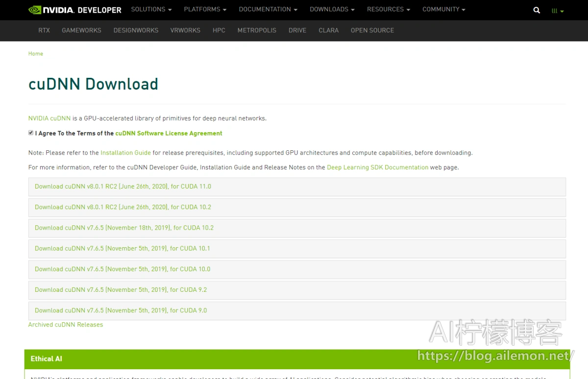Expand the Solutions menu
Screen dimensions: 588x379
(x=151, y=9)
